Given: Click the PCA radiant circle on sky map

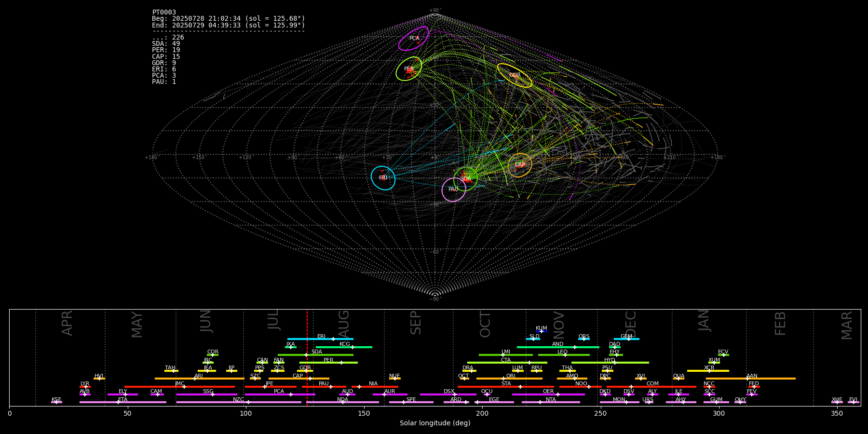Looking at the screenshot, I should 413,39.
